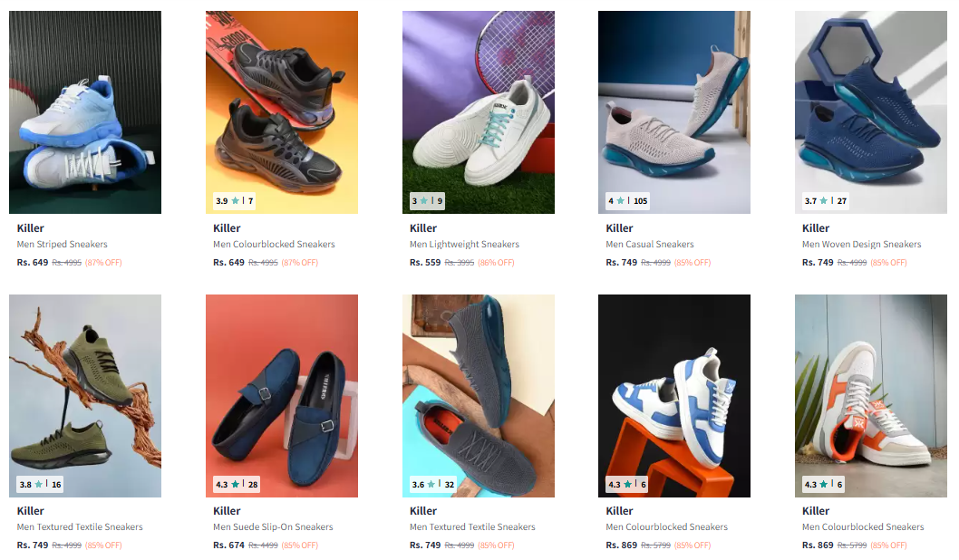The height and width of the screenshot is (560, 959).
Task: Open the grey Textured Textile Sneakers image
Action: click(x=479, y=396)
